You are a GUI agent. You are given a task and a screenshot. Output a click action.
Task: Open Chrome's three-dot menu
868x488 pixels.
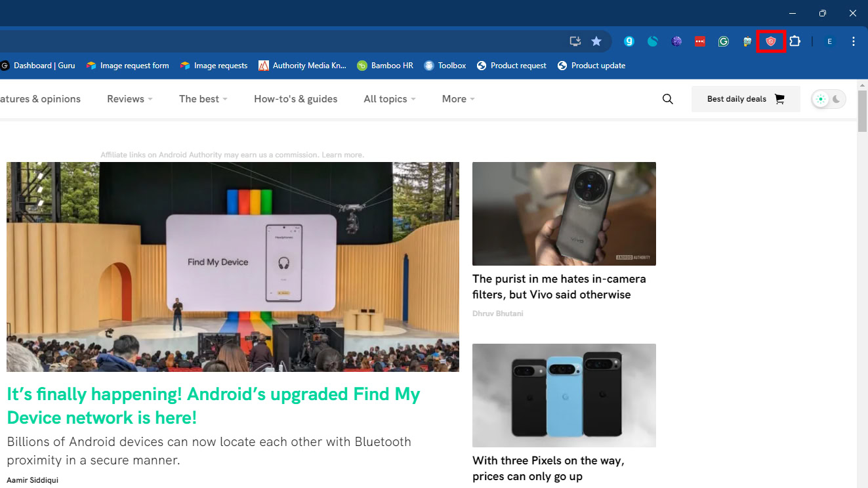tap(854, 41)
